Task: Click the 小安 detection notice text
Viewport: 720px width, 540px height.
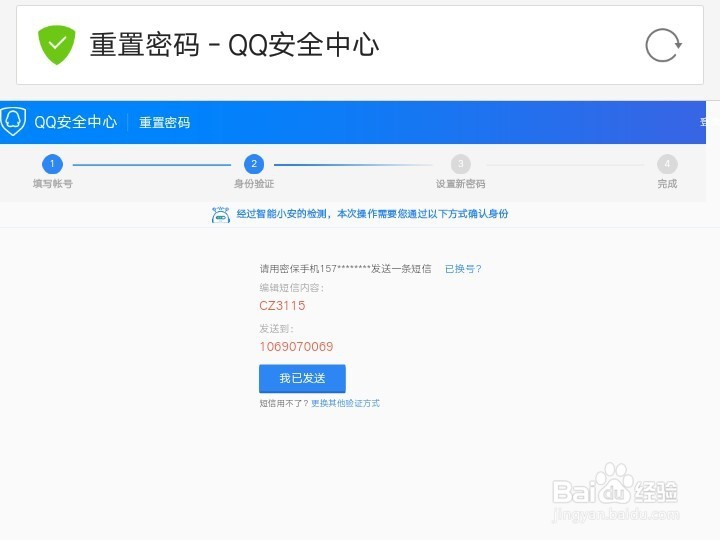Action: (x=372, y=214)
